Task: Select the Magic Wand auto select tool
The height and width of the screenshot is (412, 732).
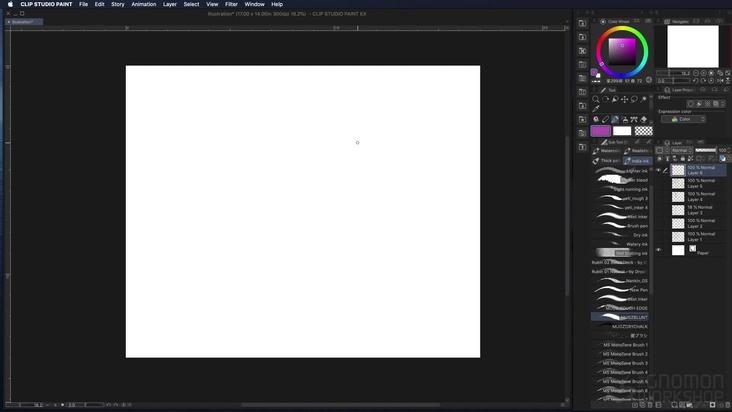Action: point(643,99)
